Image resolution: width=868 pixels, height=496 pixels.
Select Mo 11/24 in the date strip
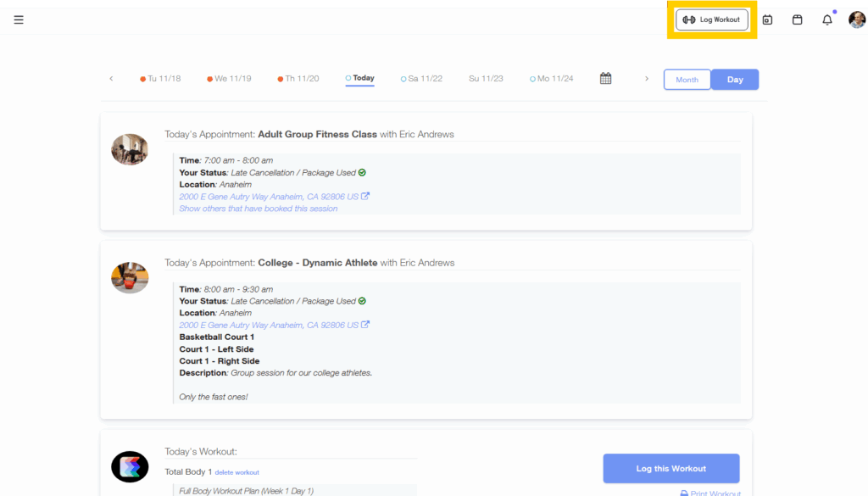tap(552, 79)
